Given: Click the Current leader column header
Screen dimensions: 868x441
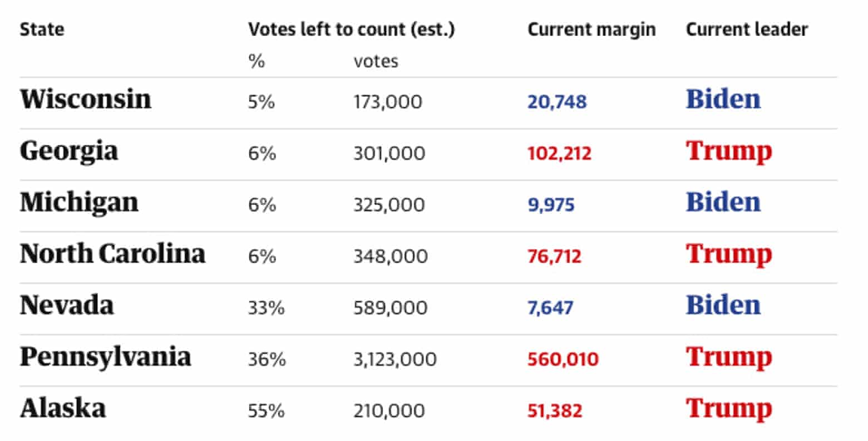Looking at the screenshot, I should pos(747,30).
